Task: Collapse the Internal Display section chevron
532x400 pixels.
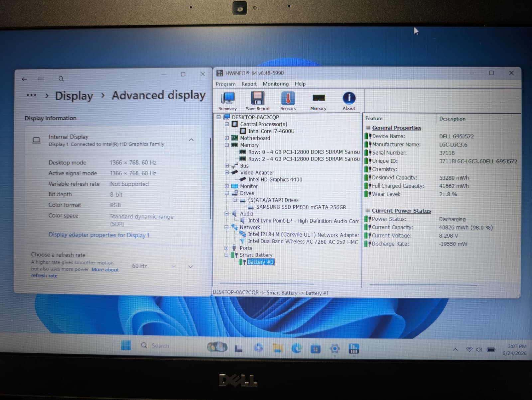Action: coord(191,140)
